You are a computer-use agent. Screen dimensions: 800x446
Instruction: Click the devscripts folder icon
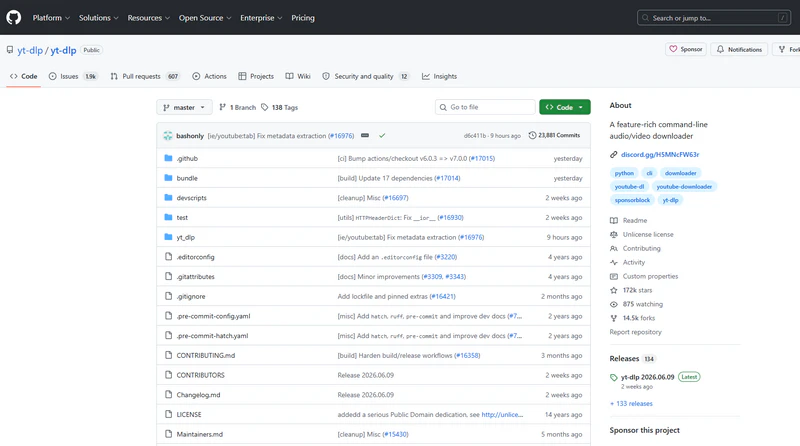pos(168,197)
